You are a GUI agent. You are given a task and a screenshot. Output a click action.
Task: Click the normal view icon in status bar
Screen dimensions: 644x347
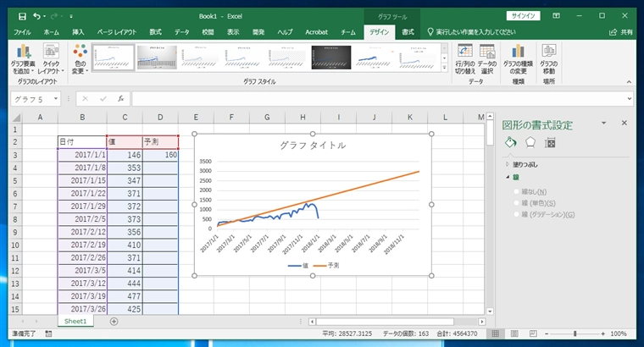click(496, 333)
